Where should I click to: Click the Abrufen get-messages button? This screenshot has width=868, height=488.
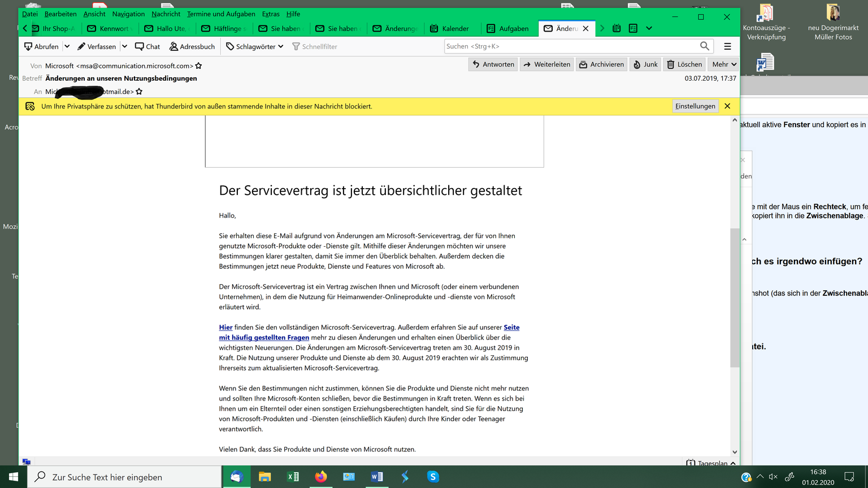[41, 46]
